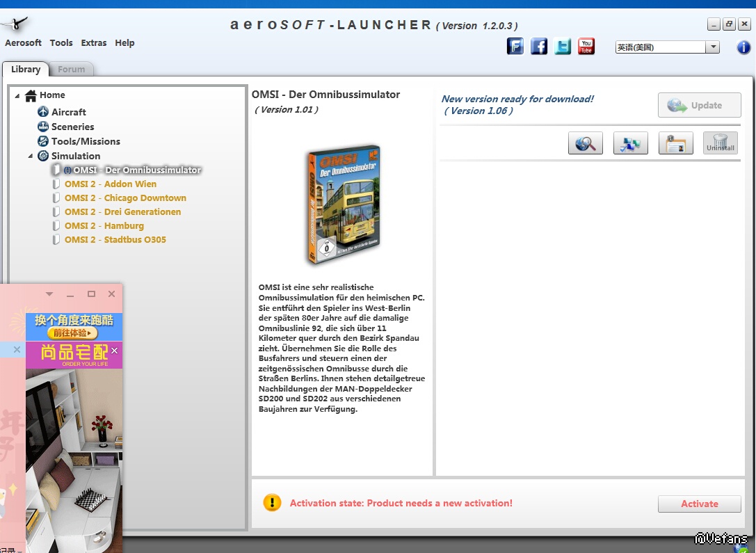Viewport: 756px width, 553px height.
Task: Select OMSI 2 - Hamburg
Action: pyautogui.click(x=104, y=226)
